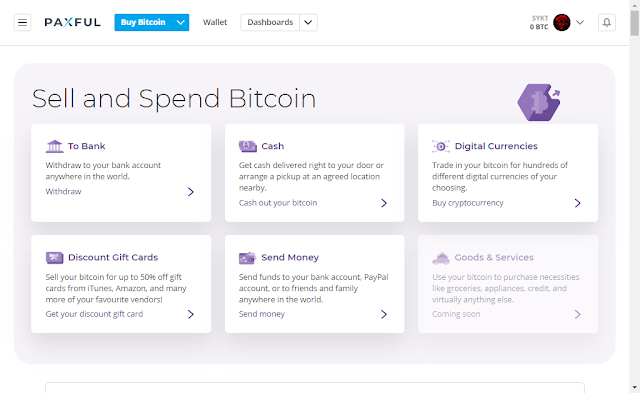This screenshot has height=393, width=640.
Task: Open the Wallet menu item
Action: (x=215, y=22)
